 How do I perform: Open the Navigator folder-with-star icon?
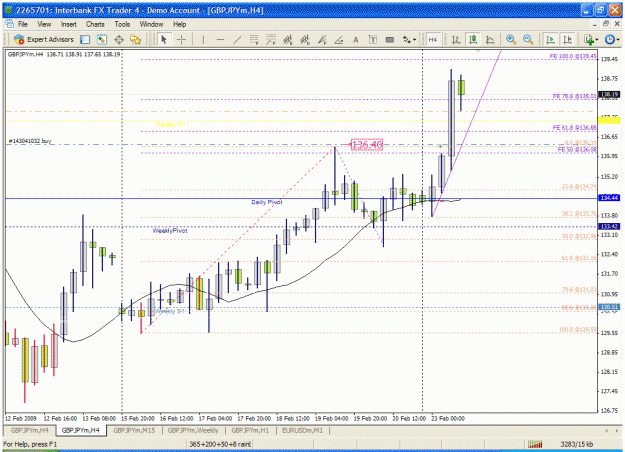(x=136, y=39)
